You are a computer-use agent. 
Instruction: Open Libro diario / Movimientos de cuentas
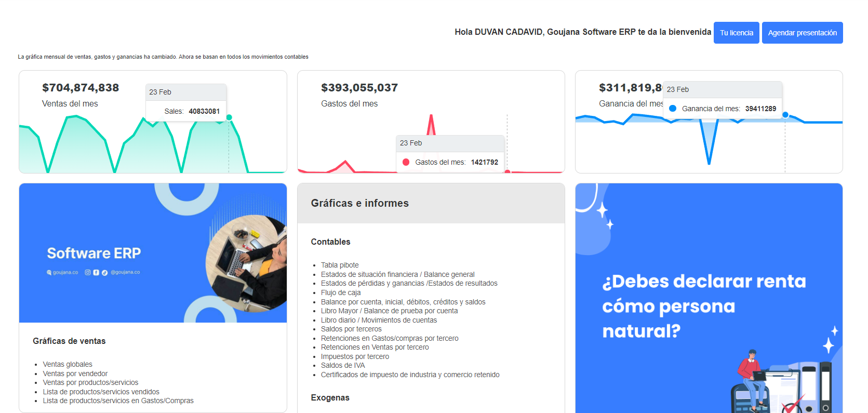379,320
